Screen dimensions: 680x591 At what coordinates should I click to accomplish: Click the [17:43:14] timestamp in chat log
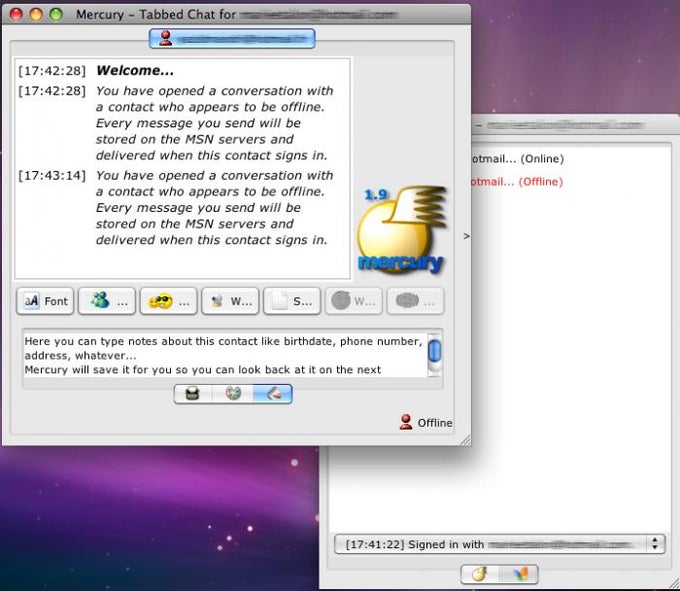click(x=52, y=176)
